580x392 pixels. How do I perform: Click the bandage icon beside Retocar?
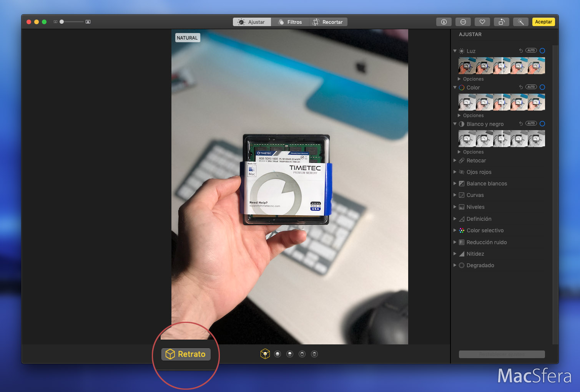(x=462, y=160)
